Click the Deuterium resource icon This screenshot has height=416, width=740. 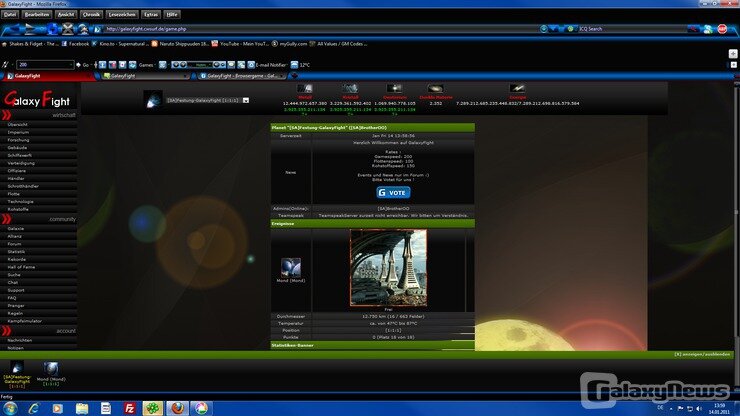395,88
